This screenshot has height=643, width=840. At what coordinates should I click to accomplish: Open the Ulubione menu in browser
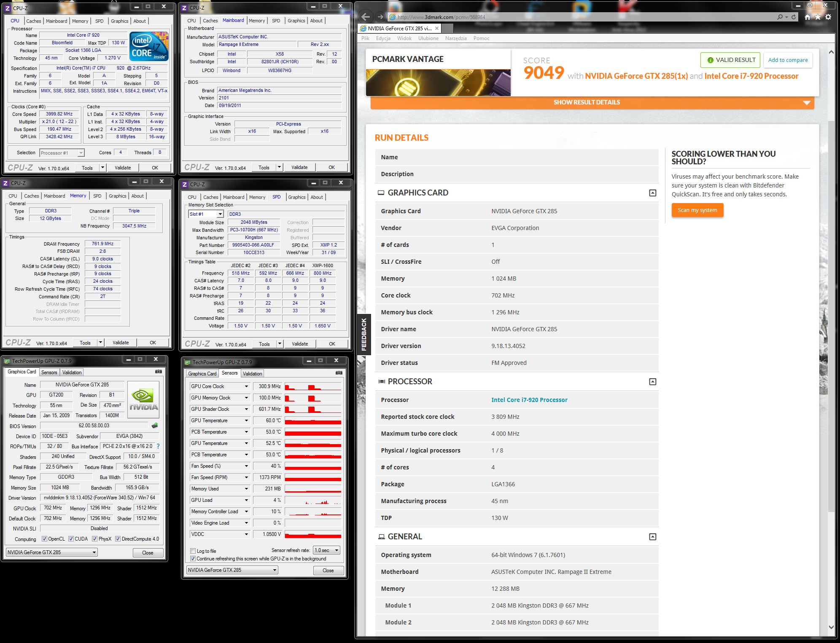[x=428, y=38]
